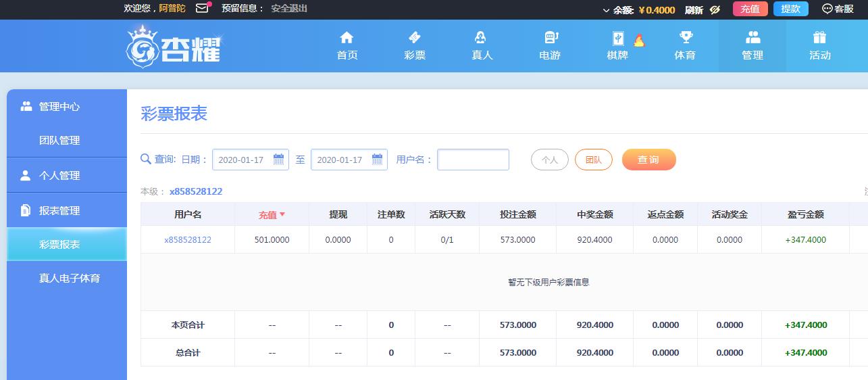Open the 彩票 lottery ticket icon
The height and width of the screenshot is (380, 868).
[x=414, y=38]
